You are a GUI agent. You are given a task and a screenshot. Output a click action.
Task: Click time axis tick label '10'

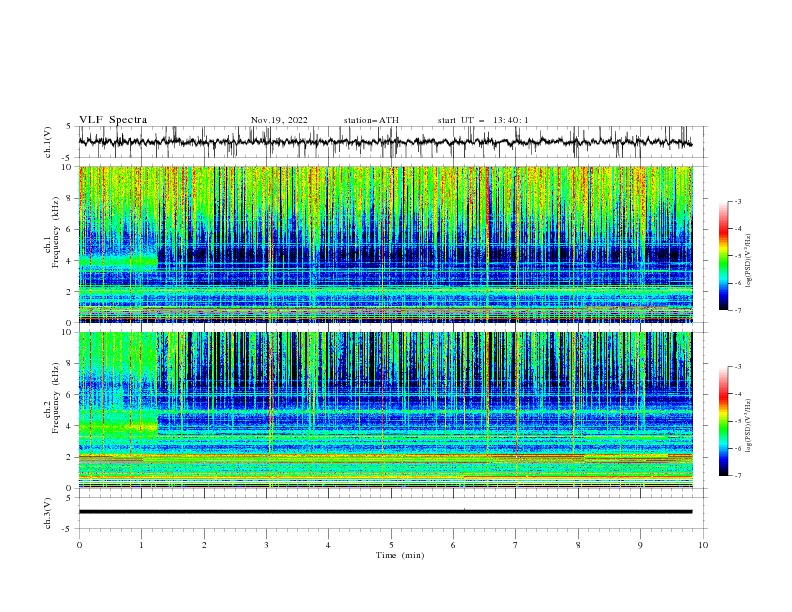(x=703, y=545)
